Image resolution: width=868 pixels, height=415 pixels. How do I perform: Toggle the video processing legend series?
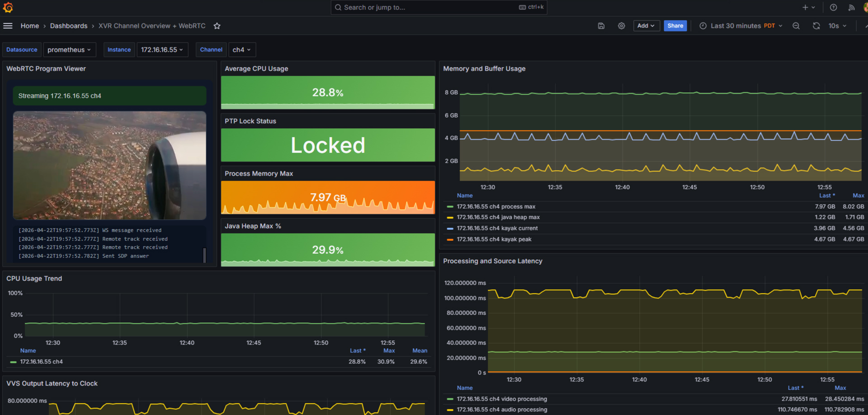pos(502,399)
